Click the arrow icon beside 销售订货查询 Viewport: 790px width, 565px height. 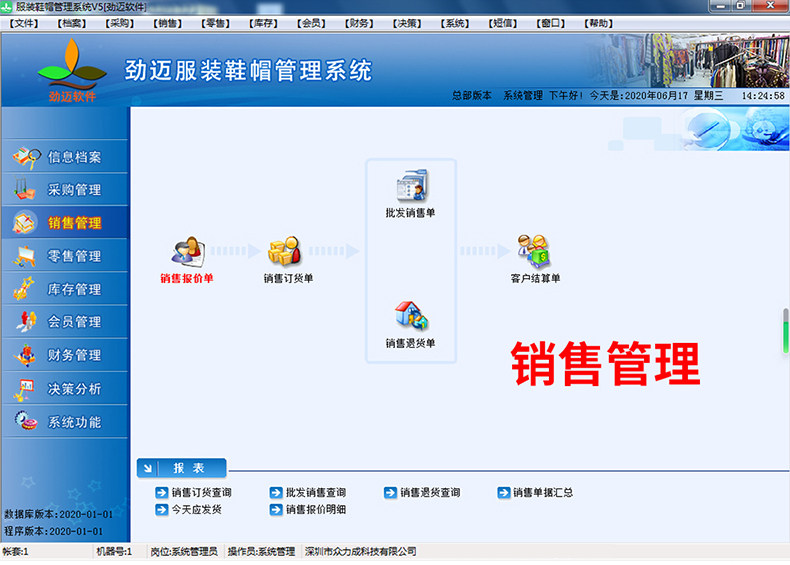pos(161,492)
